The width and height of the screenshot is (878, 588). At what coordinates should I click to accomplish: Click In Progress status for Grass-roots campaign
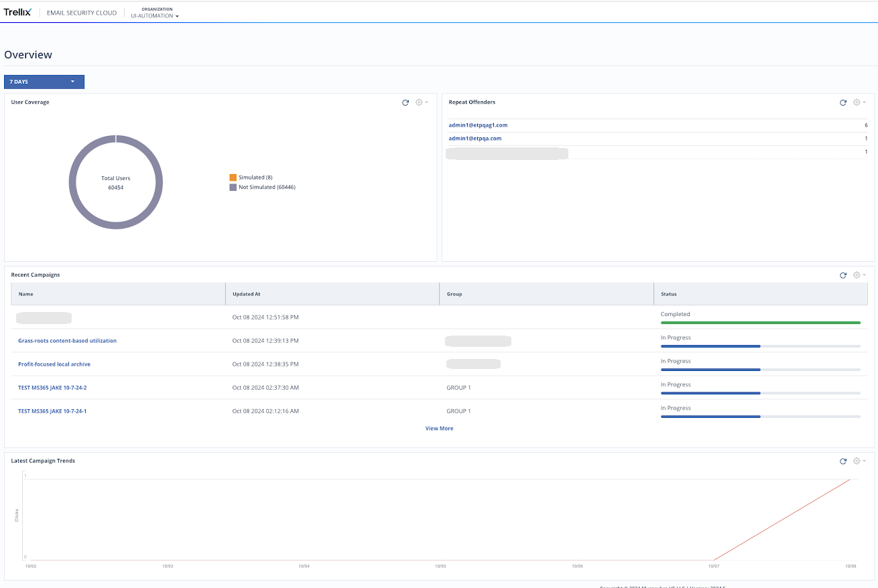(676, 338)
